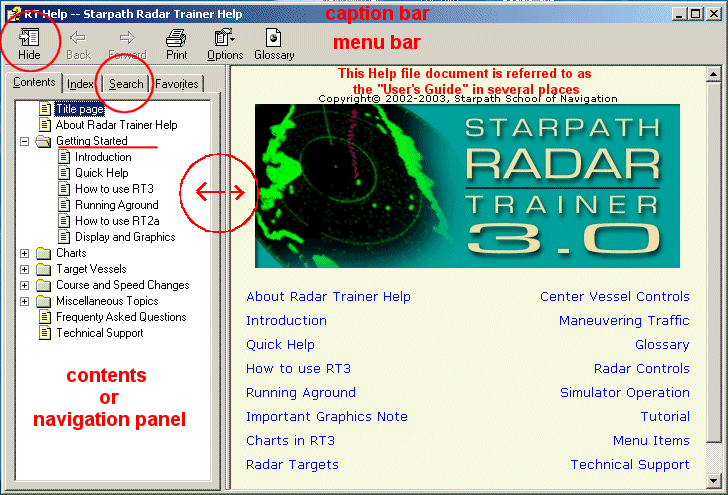728x495 pixels.
Task: Expand the Charts folder
Action: pyautogui.click(x=25, y=254)
